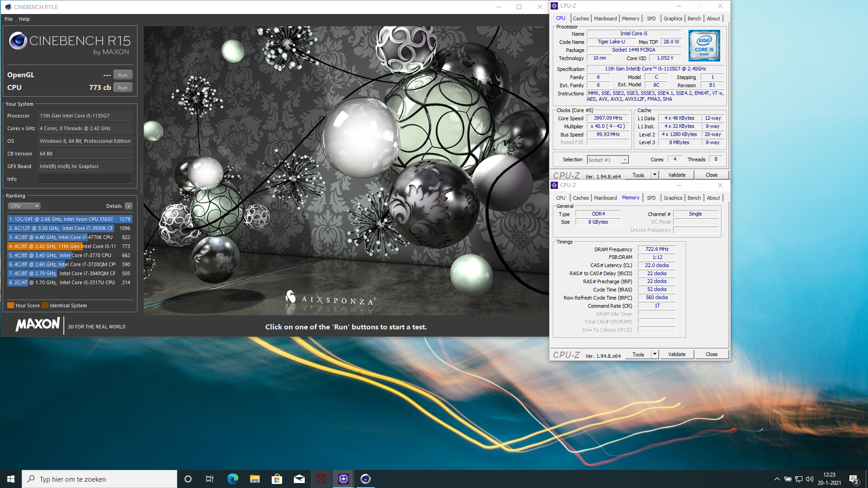This screenshot has width=868, height=488.
Task: Click the battery tray icon
Action: (788, 479)
